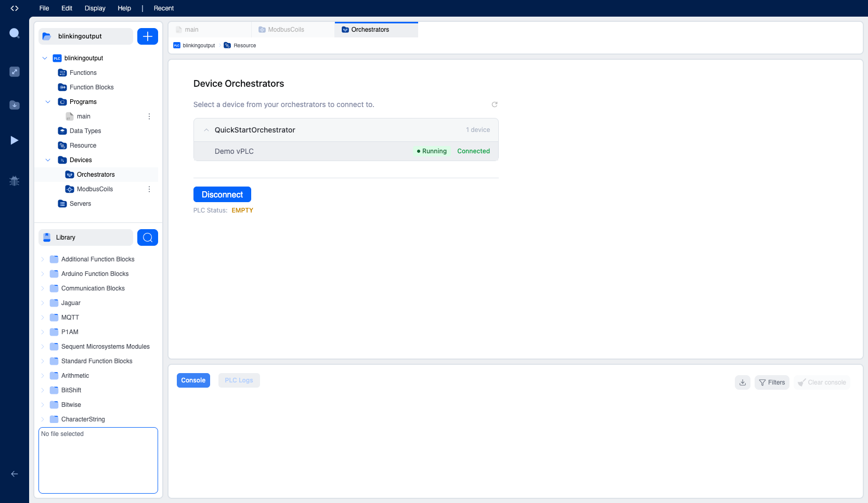Open Standard Function Blocks folder
The width and height of the screenshot is (868, 503).
96,361
